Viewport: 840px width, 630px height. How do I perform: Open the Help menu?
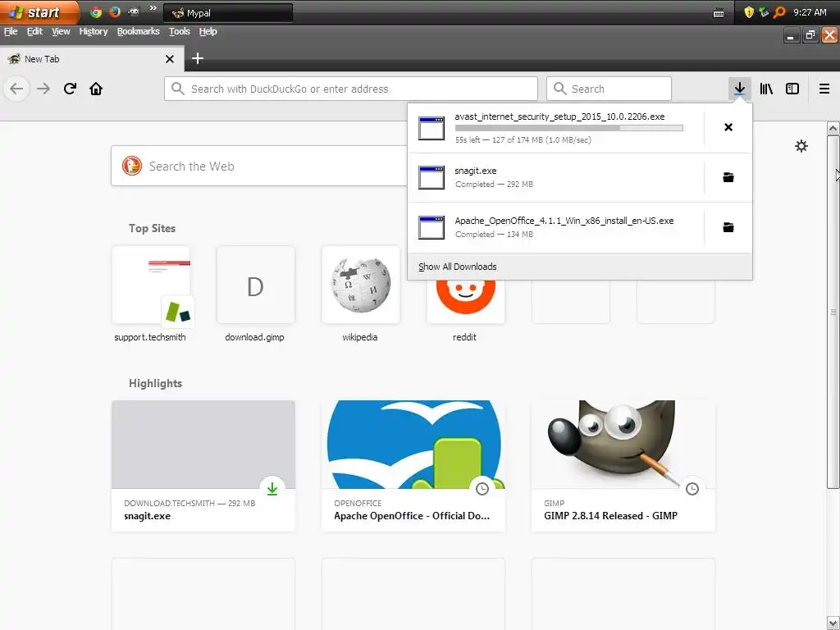coord(208,32)
